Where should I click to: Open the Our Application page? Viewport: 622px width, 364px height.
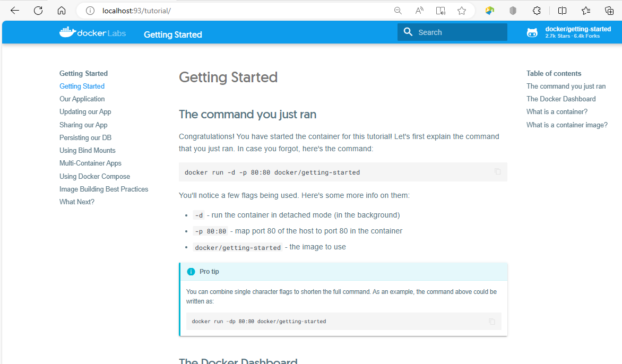click(x=82, y=99)
